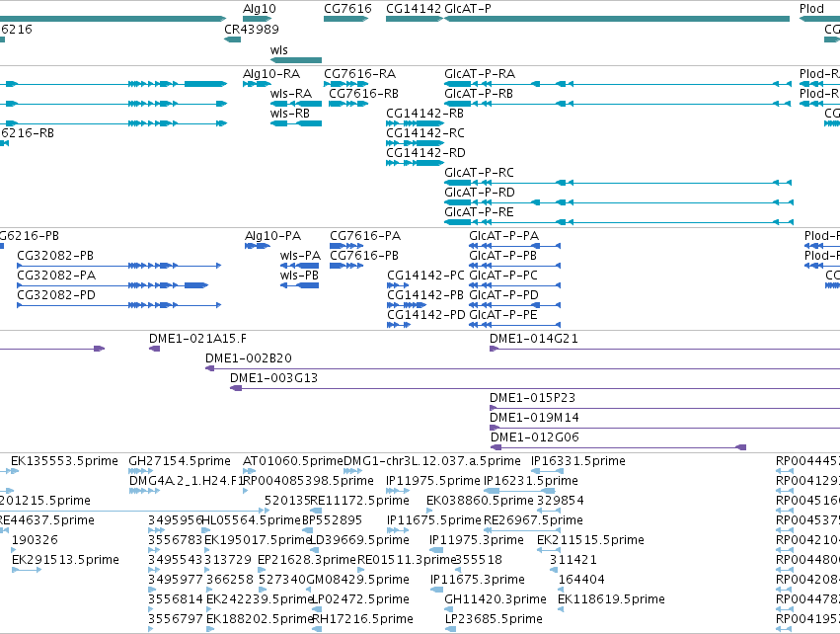Select the wls-RA transcript
840x634 pixels.
coord(296,104)
